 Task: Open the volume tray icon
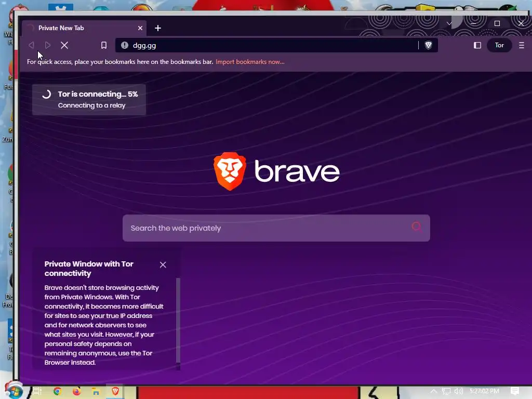coord(459,391)
